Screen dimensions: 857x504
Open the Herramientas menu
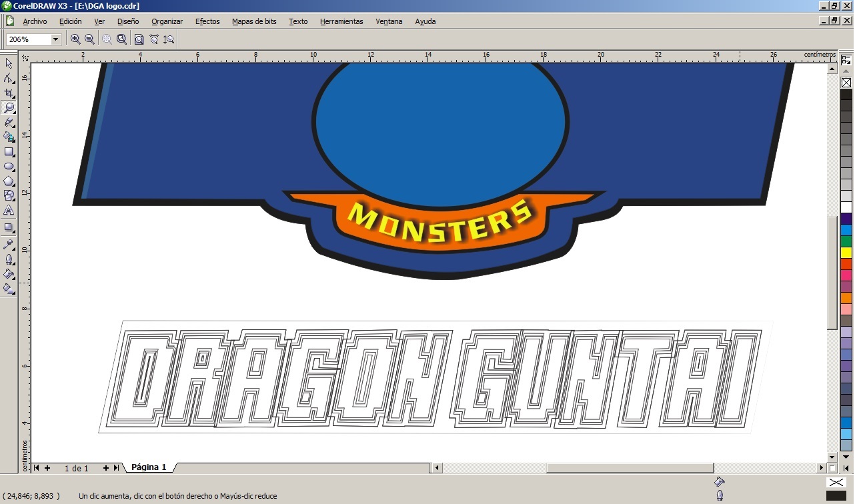[x=341, y=21]
